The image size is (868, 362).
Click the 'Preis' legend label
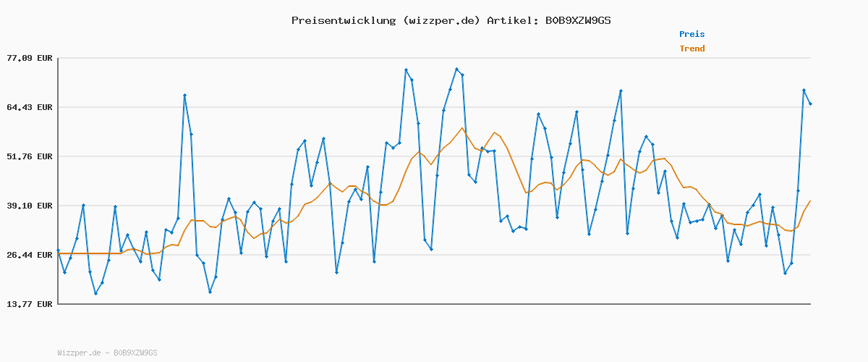[x=692, y=34]
